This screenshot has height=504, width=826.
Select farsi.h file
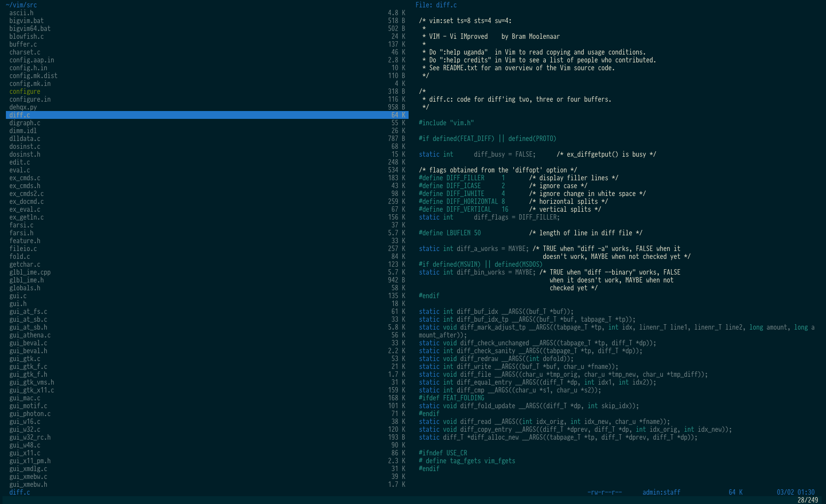[207, 233]
